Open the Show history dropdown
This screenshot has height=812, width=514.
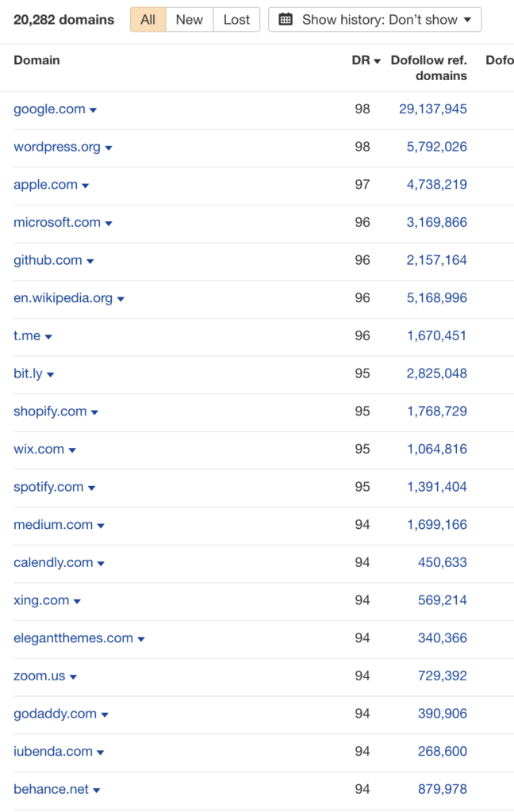pyautogui.click(x=374, y=20)
